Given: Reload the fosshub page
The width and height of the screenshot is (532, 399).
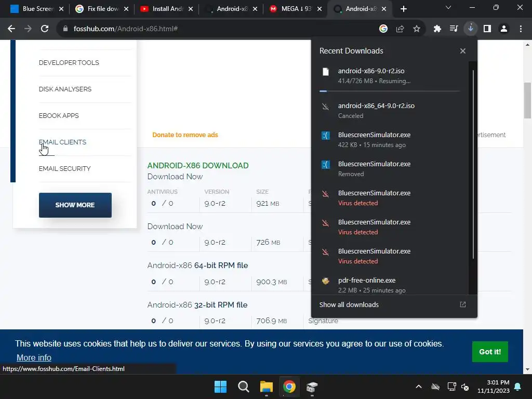Looking at the screenshot, I should point(45,29).
